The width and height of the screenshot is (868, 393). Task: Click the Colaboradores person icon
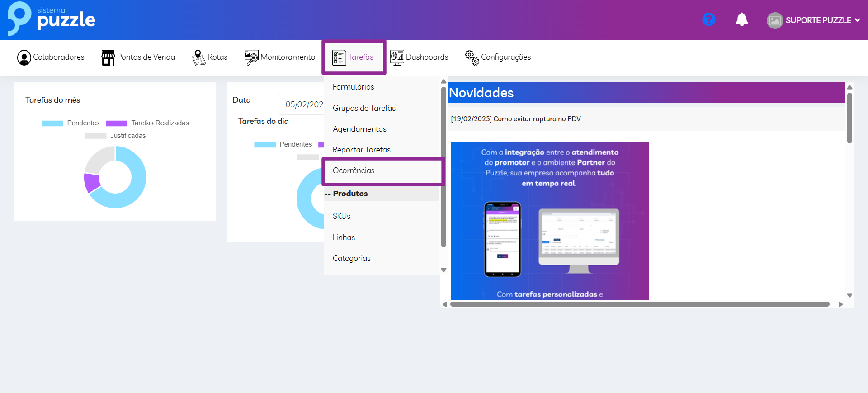(x=24, y=57)
